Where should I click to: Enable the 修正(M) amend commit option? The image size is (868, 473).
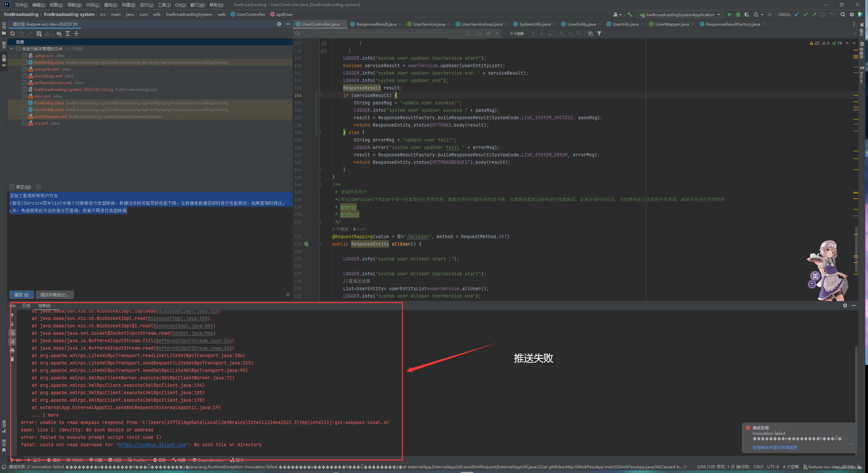(x=12, y=187)
